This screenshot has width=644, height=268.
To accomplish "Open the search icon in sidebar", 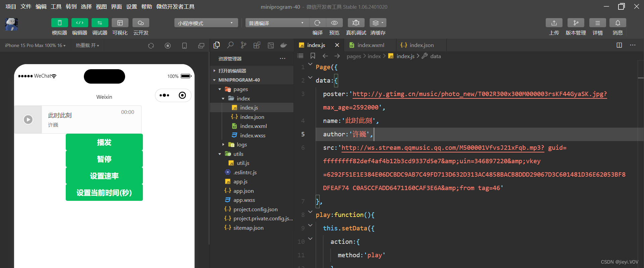I will tap(230, 45).
